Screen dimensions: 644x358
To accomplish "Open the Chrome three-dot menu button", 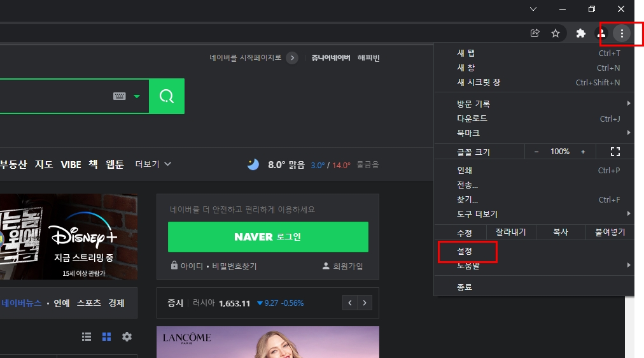I will tap(622, 33).
